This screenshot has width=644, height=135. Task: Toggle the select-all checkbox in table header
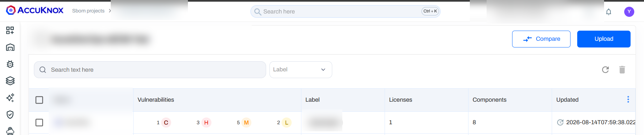click(x=39, y=100)
